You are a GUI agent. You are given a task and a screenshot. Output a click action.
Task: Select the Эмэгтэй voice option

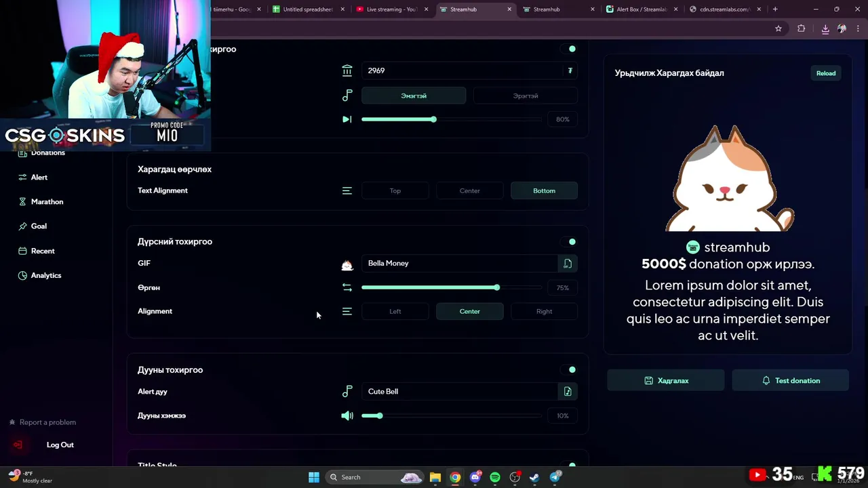coord(414,96)
